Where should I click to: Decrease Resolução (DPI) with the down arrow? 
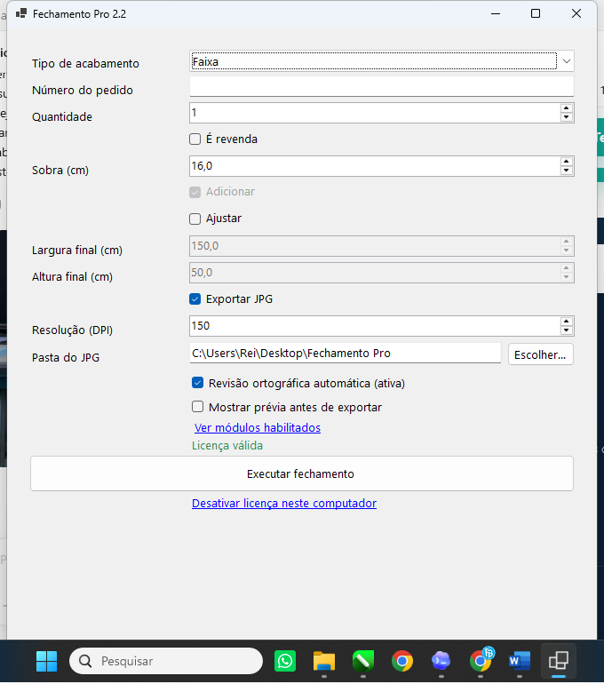tap(566, 330)
